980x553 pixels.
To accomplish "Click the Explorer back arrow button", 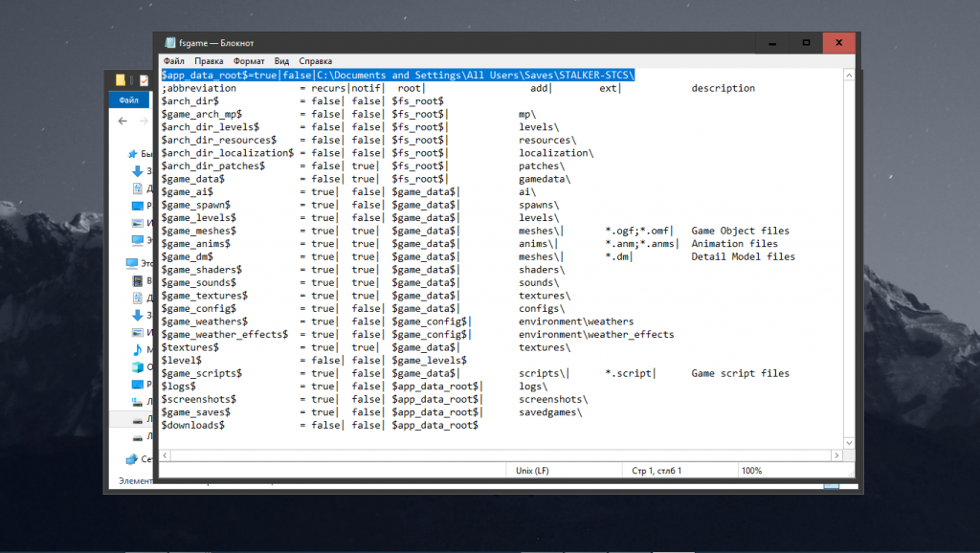I will click(122, 122).
